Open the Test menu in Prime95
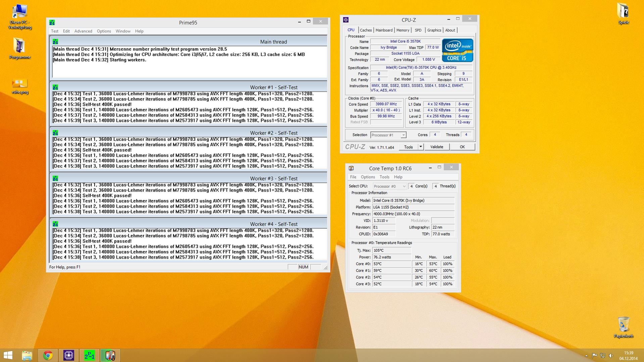This screenshot has width=644, height=362. [55, 31]
